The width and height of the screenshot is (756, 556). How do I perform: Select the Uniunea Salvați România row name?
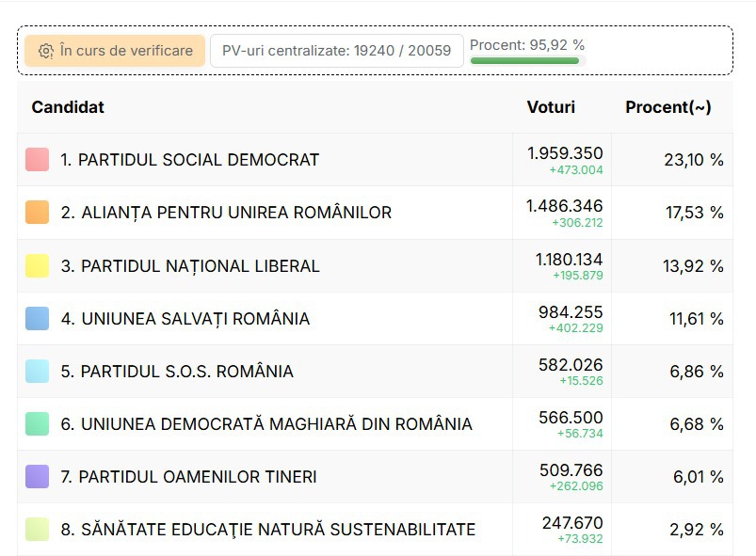[x=185, y=319]
